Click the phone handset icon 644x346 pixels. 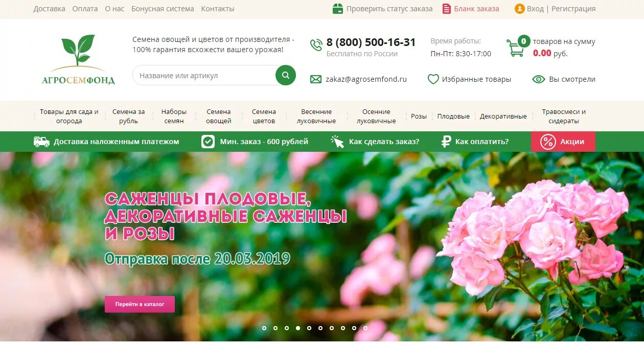tap(316, 45)
